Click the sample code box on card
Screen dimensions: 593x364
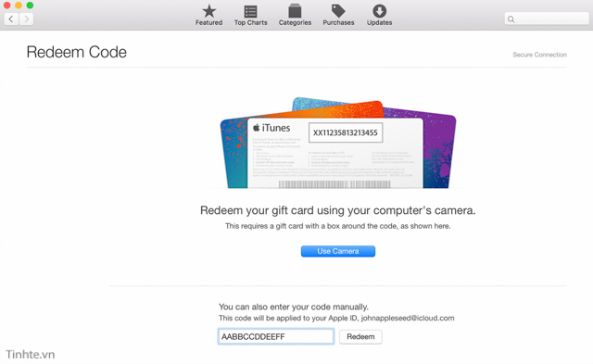click(x=346, y=132)
